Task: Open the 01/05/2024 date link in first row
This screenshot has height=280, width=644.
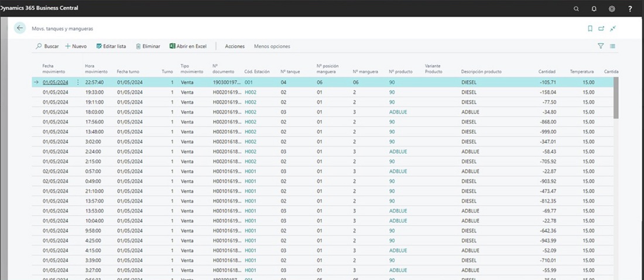Action: click(x=56, y=82)
